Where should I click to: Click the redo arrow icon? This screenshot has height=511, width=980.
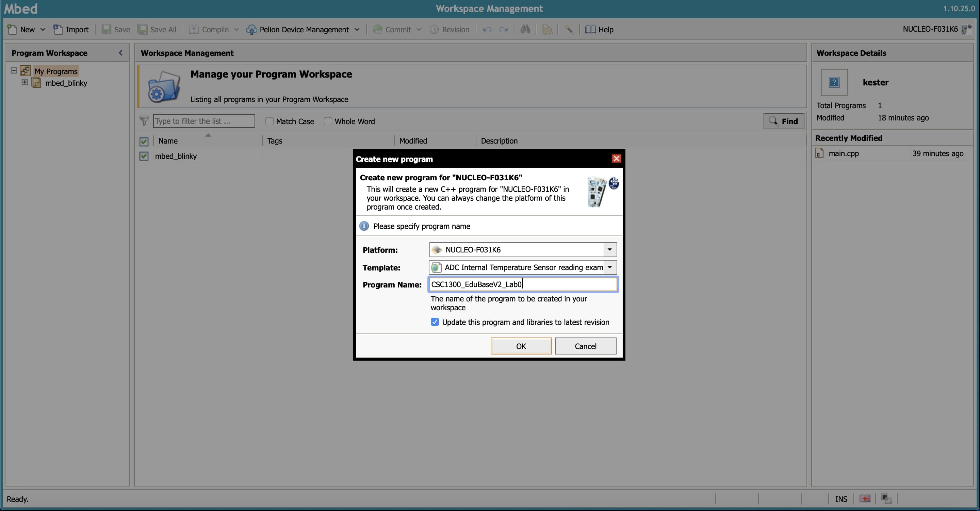503,29
